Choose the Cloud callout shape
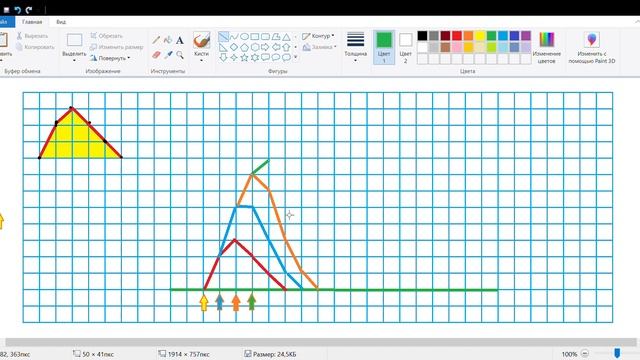The height and width of the screenshot is (360, 640). coord(287,58)
